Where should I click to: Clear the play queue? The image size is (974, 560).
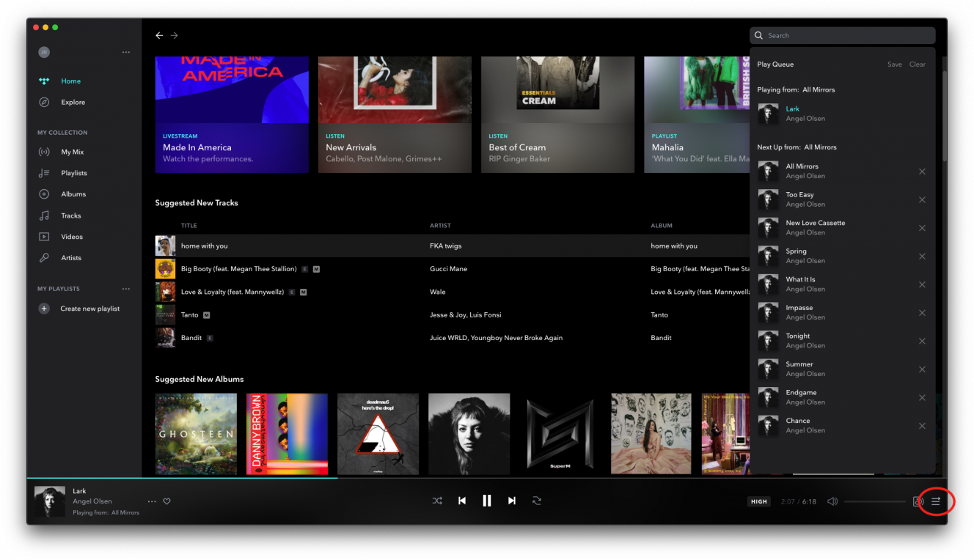click(918, 65)
